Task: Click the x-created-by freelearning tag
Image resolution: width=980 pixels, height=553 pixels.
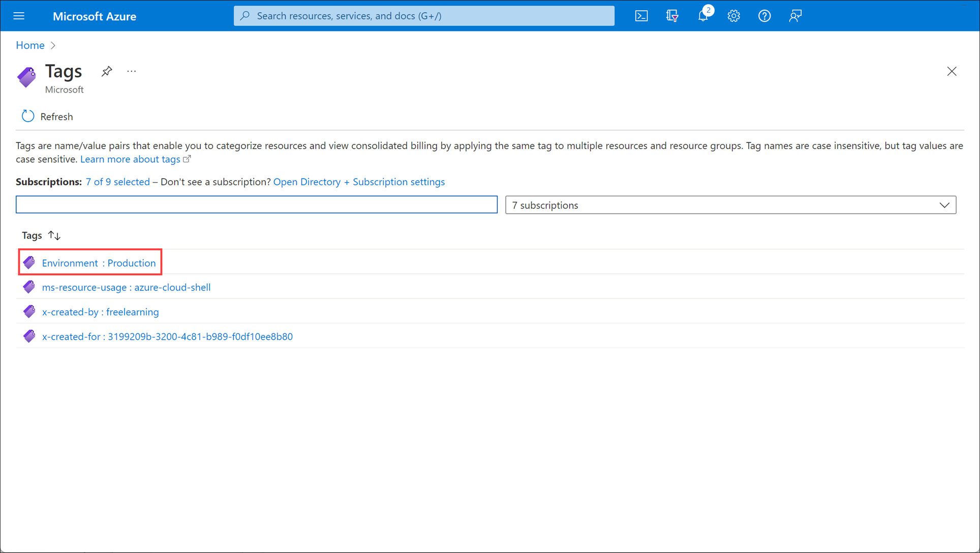Action: point(100,312)
